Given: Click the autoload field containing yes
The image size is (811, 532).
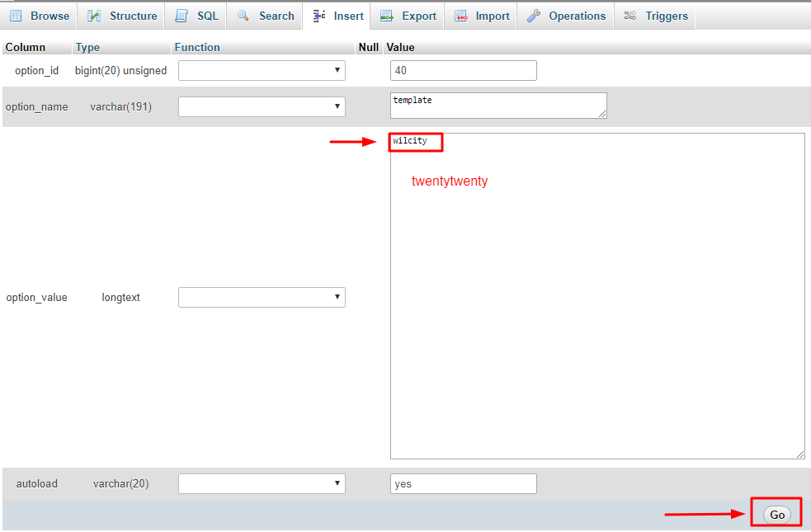Looking at the screenshot, I should tap(464, 484).
